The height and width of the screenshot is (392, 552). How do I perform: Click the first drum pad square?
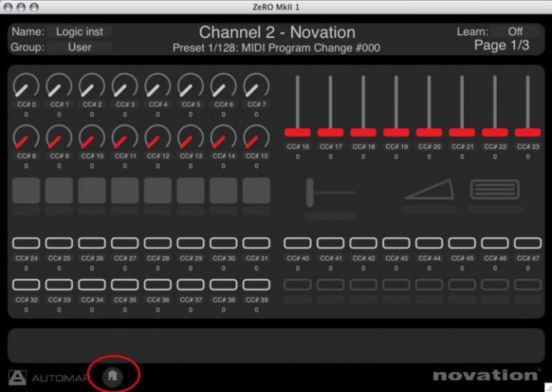coord(26,191)
